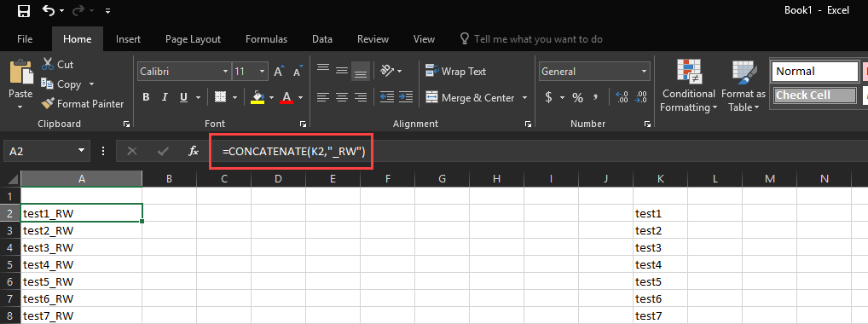This screenshot has width=868, height=324.
Task: Apply the Check Cell style
Action: 814,95
